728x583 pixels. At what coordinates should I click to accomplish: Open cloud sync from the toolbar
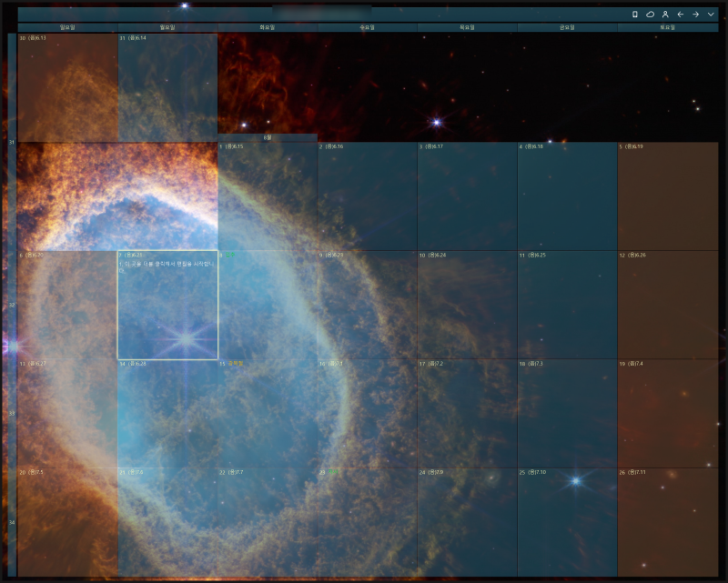point(650,15)
